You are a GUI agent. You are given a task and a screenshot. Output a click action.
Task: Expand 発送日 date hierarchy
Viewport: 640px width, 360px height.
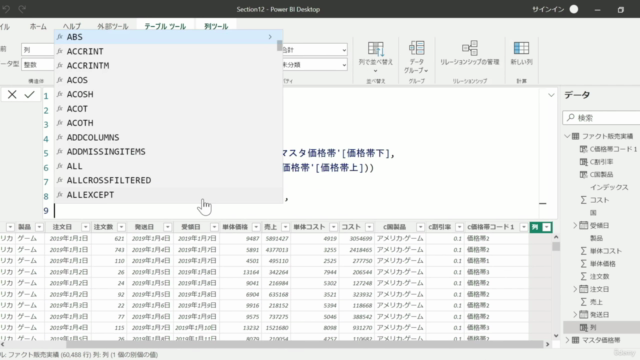point(575,315)
